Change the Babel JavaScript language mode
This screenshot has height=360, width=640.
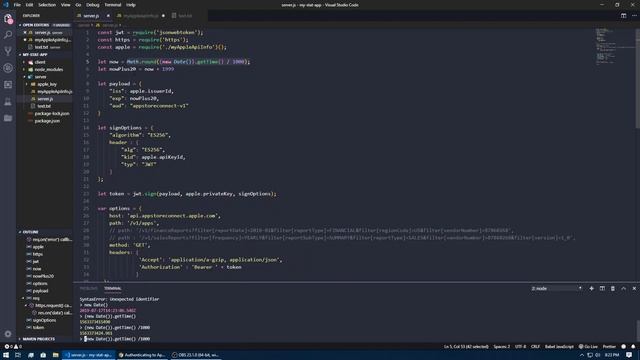(559, 347)
